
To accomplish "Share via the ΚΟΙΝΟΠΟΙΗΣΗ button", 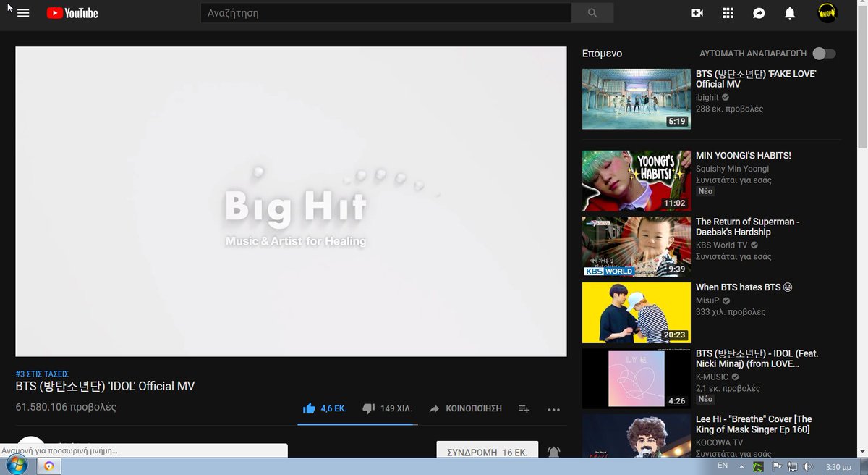I will (x=465, y=408).
